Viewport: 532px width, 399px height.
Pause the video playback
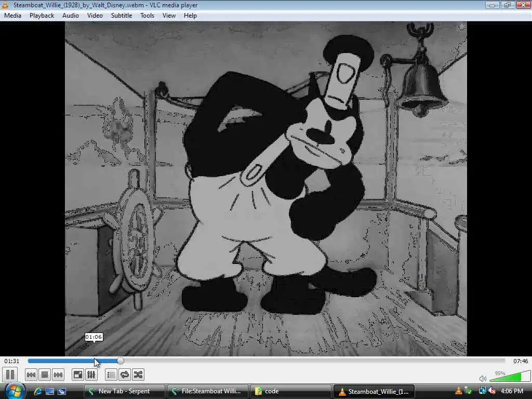click(10, 375)
